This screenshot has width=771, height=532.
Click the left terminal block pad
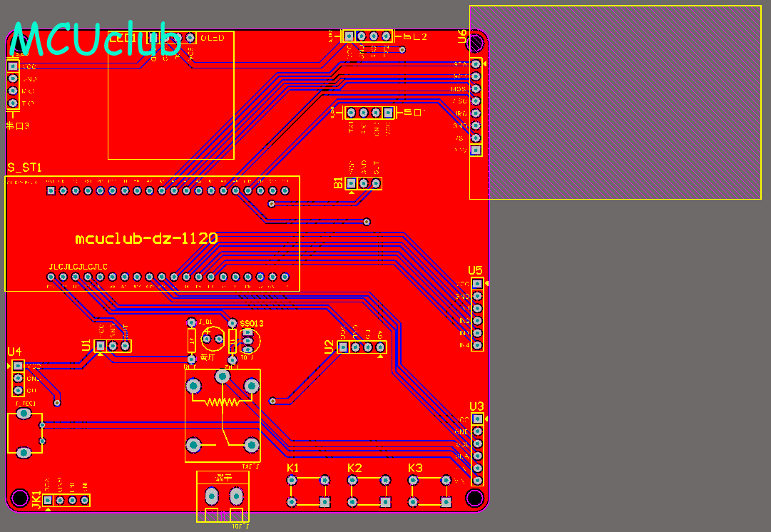(211, 496)
